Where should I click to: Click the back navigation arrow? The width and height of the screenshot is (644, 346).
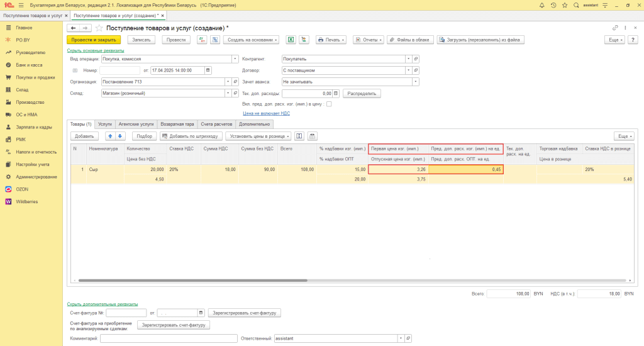74,28
